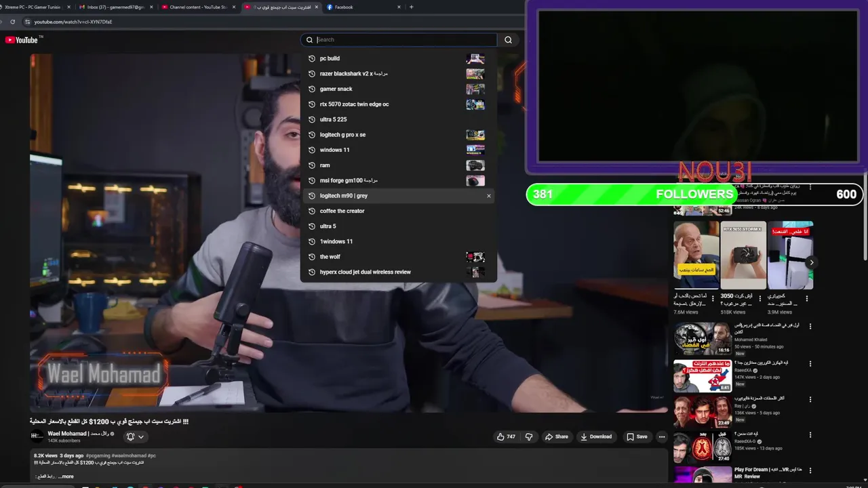Click history clock icon beside 'pc build'

click(x=311, y=58)
